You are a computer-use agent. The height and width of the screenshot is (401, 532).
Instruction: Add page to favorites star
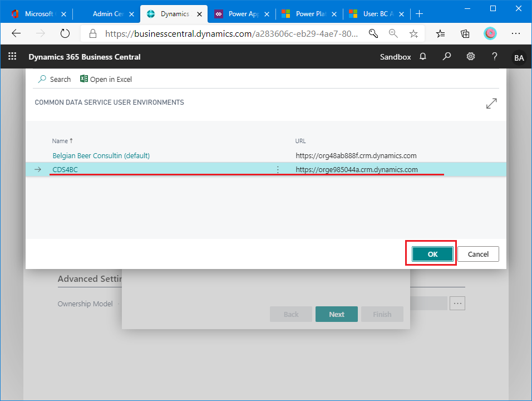(413, 33)
